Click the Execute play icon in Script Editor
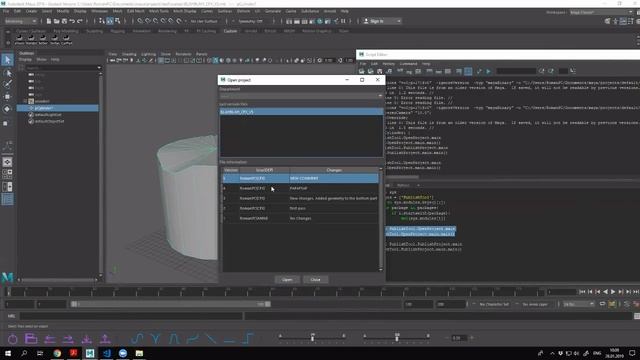 pyautogui.click(x=488, y=71)
